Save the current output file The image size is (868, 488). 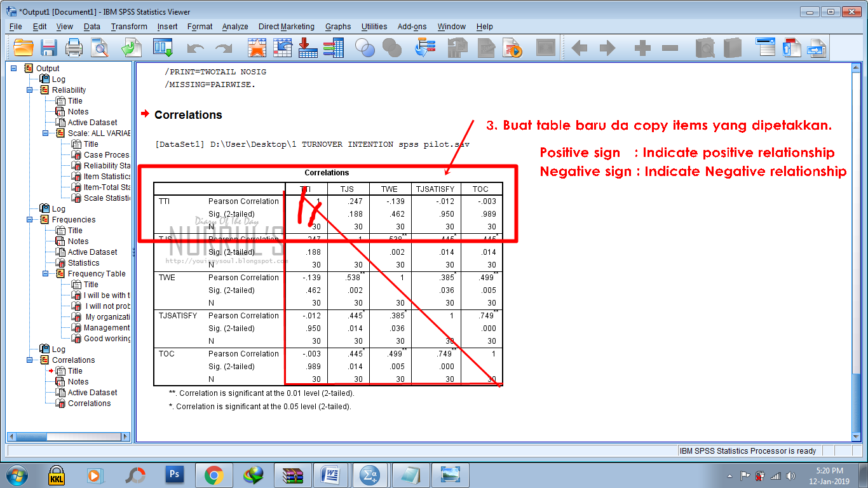pyautogui.click(x=48, y=46)
